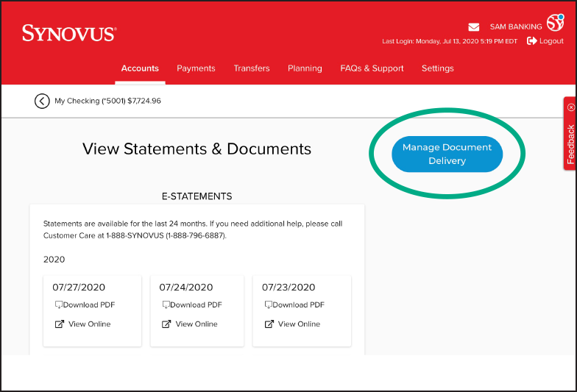The height and width of the screenshot is (392, 577).
Task: Log out using the Logout link
Action: pos(545,41)
